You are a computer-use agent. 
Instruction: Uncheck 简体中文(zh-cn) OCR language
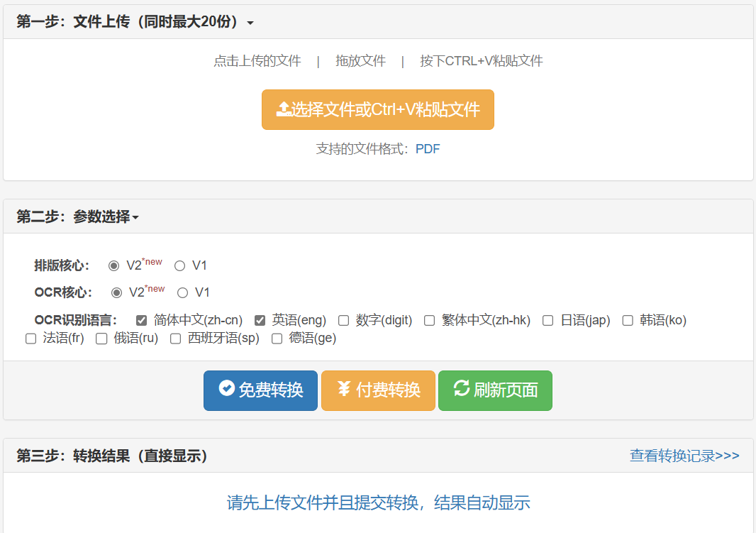(x=141, y=320)
